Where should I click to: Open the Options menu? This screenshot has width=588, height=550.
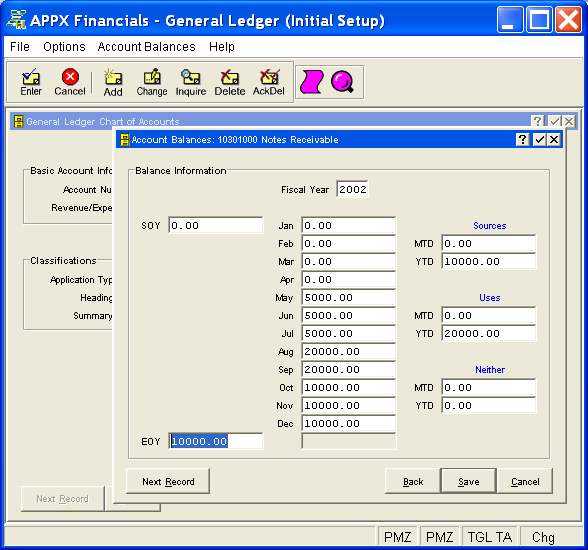64,47
